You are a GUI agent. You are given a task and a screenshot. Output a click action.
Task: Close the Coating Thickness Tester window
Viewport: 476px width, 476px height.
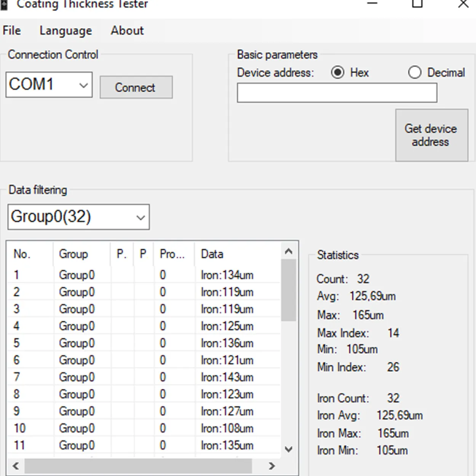pyautogui.click(x=463, y=4)
